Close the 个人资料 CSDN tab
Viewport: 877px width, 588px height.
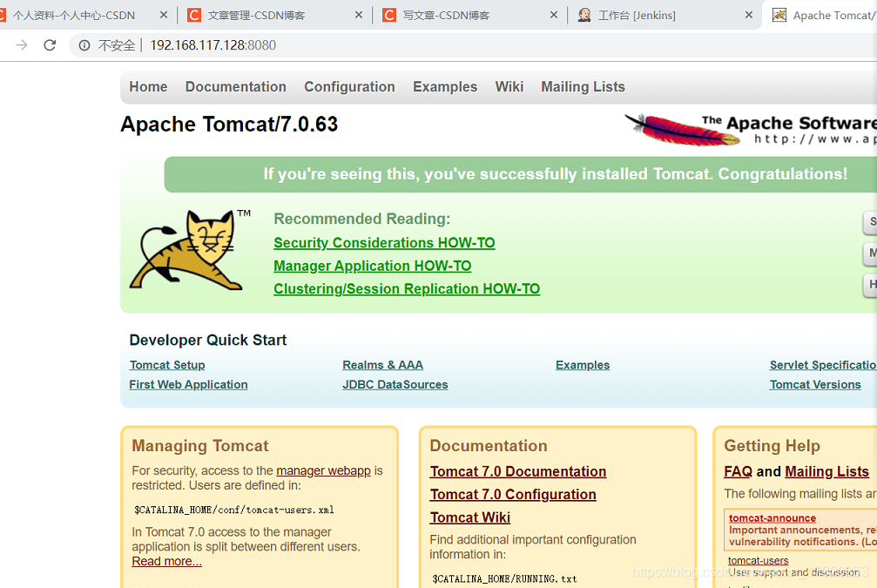pos(162,14)
